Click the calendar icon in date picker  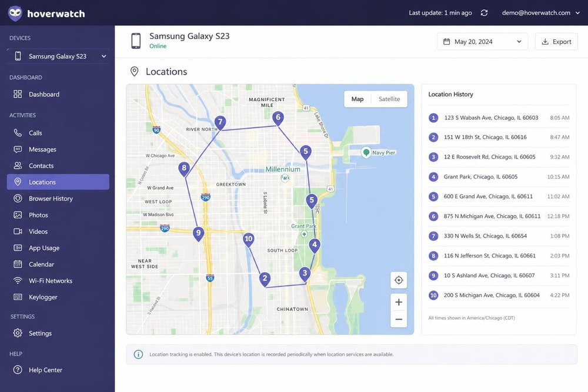tap(447, 42)
